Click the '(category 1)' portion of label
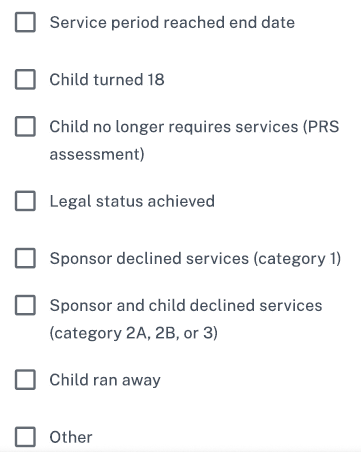 pos(297,259)
